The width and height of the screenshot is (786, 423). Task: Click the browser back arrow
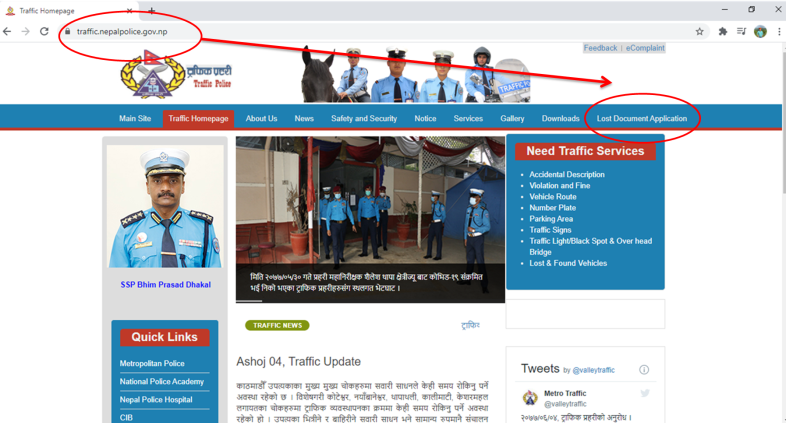tap(8, 32)
